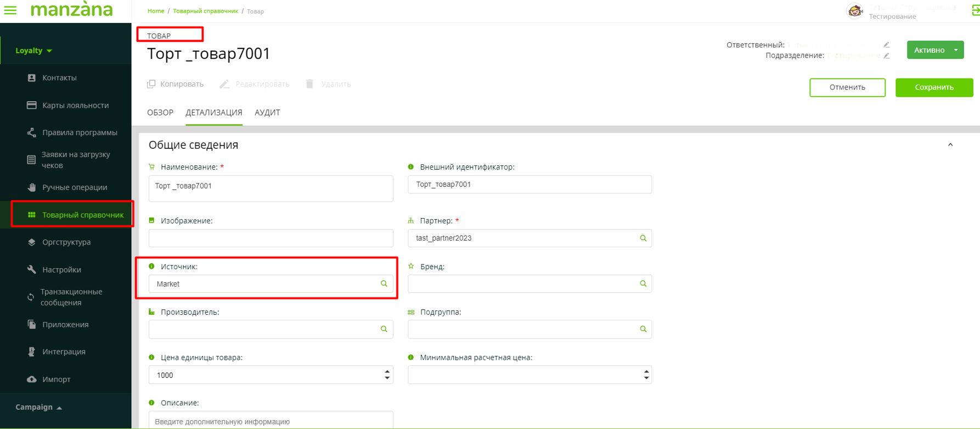This screenshot has width=980, height=429.
Task: Click the Наименование input field
Action: coord(271,188)
